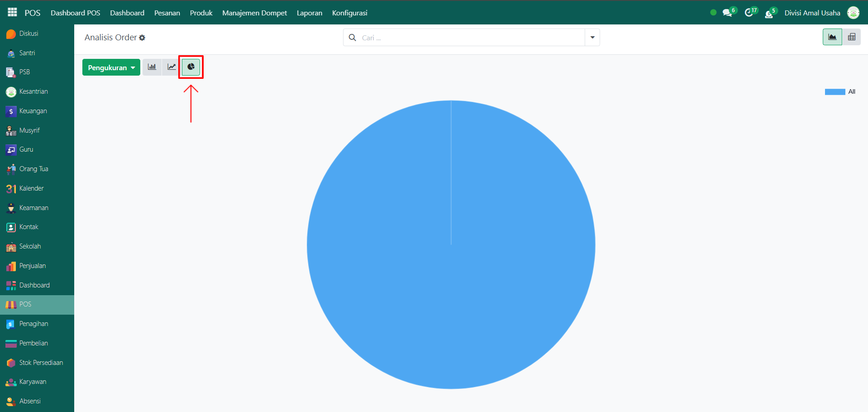Open the apps grid menu icon

(x=12, y=13)
